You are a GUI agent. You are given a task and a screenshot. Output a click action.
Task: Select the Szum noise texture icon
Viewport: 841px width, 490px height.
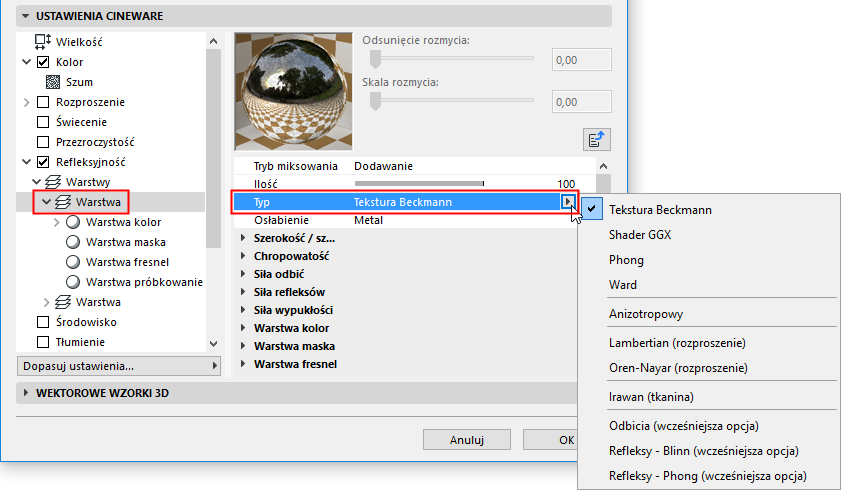coord(53,82)
